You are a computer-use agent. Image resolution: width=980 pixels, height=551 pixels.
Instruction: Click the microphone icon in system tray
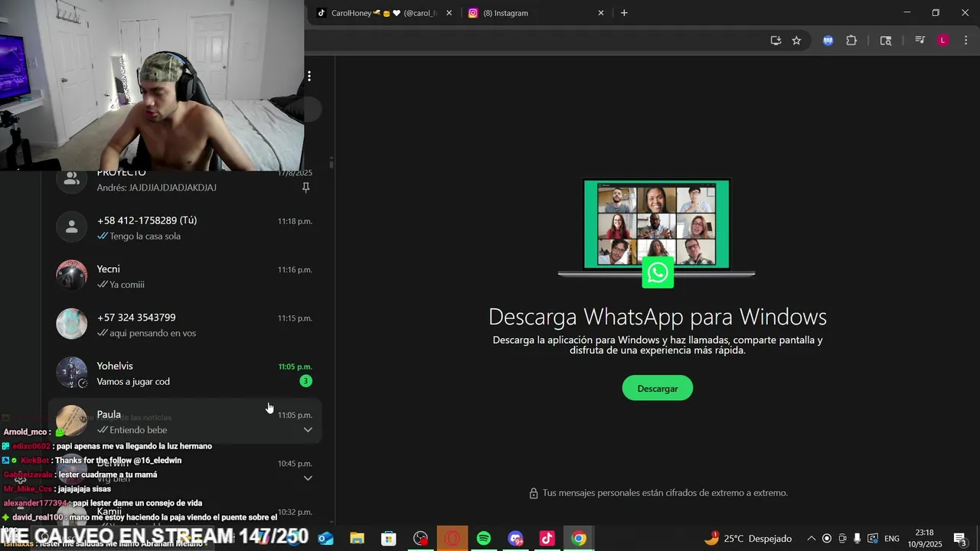[x=857, y=539]
